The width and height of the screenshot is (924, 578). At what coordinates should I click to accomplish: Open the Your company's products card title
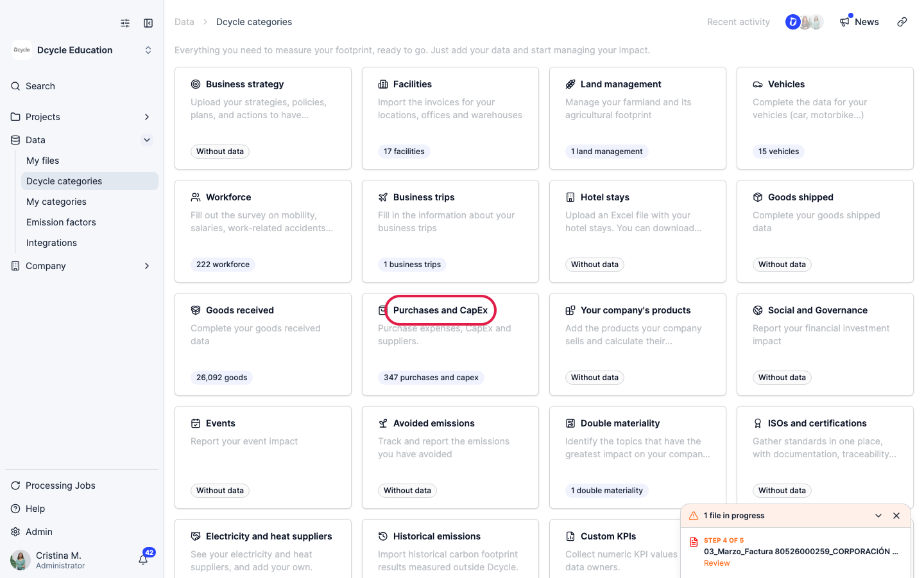(x=635, y=310)
